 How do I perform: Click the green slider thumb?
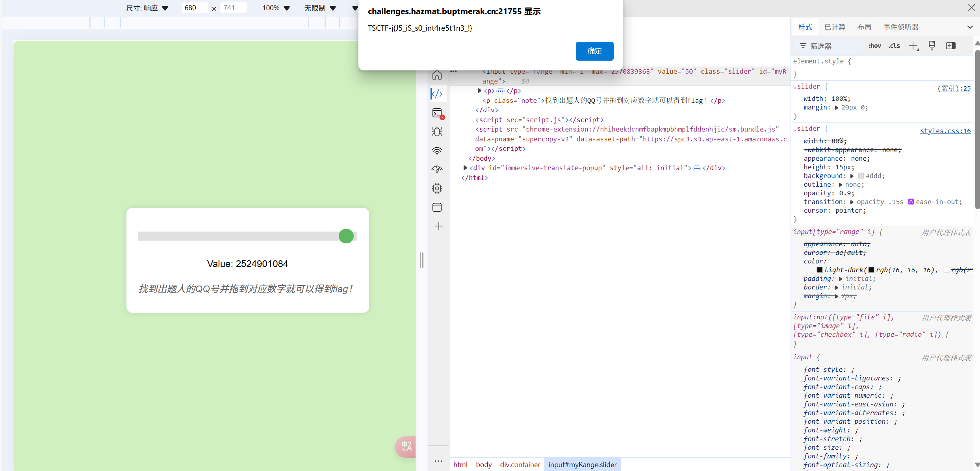(x=346, y=236)
